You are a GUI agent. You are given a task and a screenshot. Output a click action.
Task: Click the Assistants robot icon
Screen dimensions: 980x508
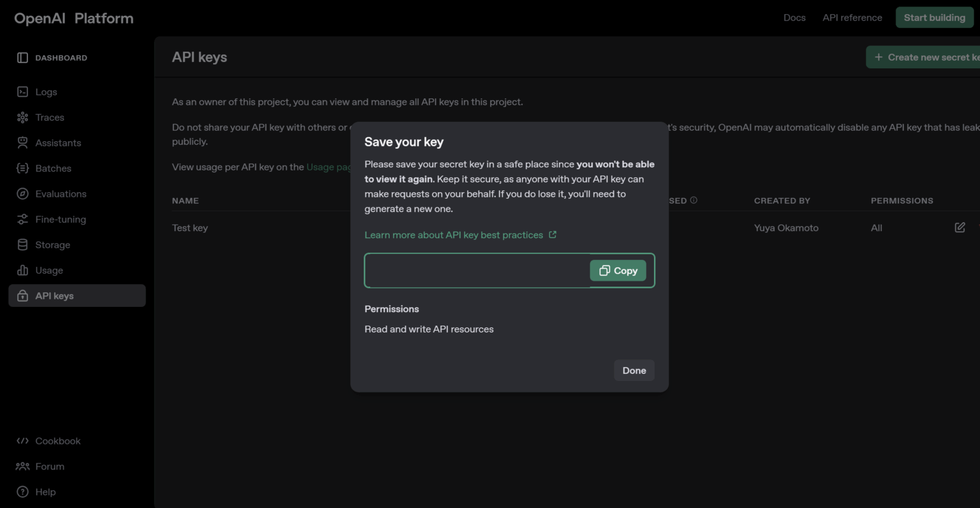pyautogui.click(x=22, y=142)
